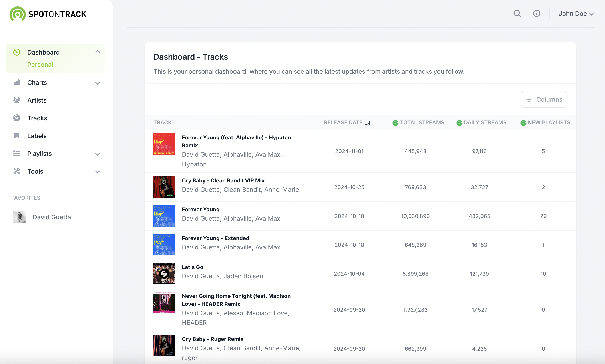The image size is (605, 364).
Task: Sort by the New Playlists header
Action: (x=549, y=122)
